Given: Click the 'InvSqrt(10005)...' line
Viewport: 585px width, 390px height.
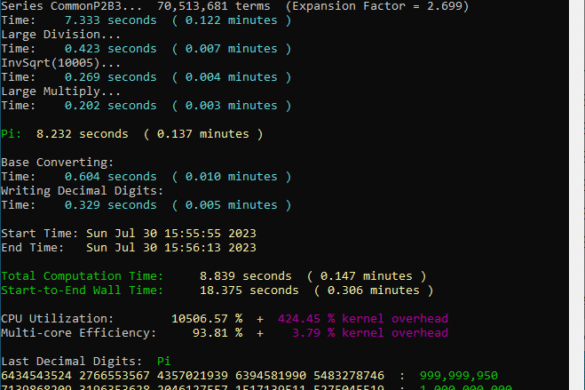Looking at the screenshot, I should coord(61,63).
